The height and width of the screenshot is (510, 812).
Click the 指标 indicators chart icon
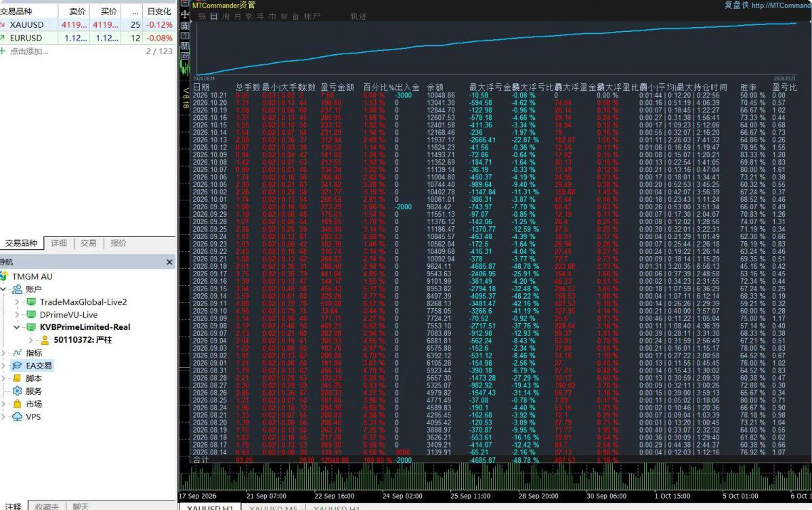(x=17, y=353)
